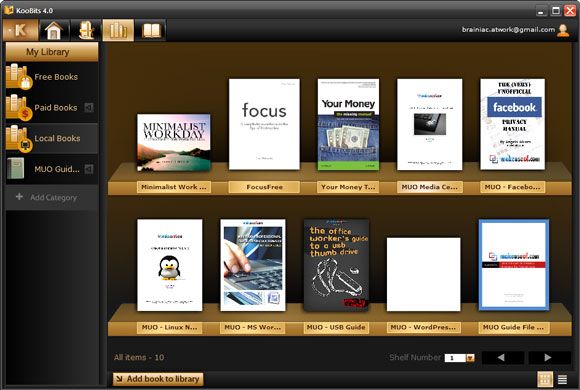
Task: Click the Free Books category icon
Action: point(18,77)
